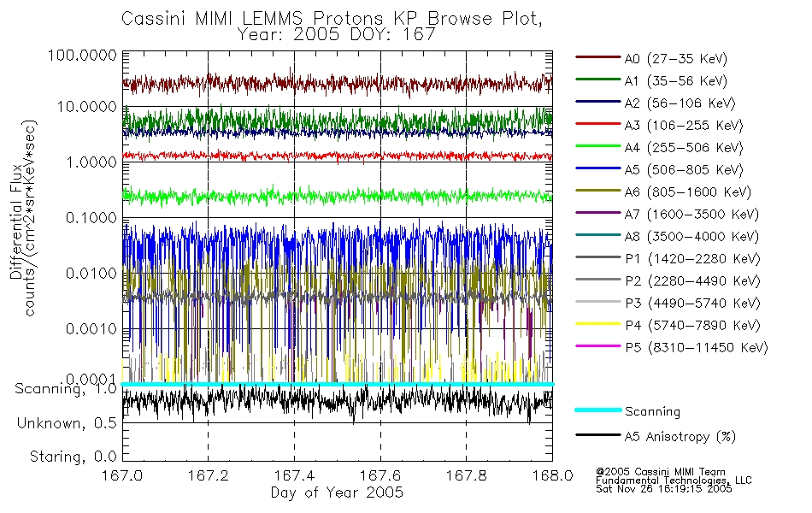This screenshot has width=812, height=513.
Task: Click the 1.0000 y-axis tick label
Action: 91,162
